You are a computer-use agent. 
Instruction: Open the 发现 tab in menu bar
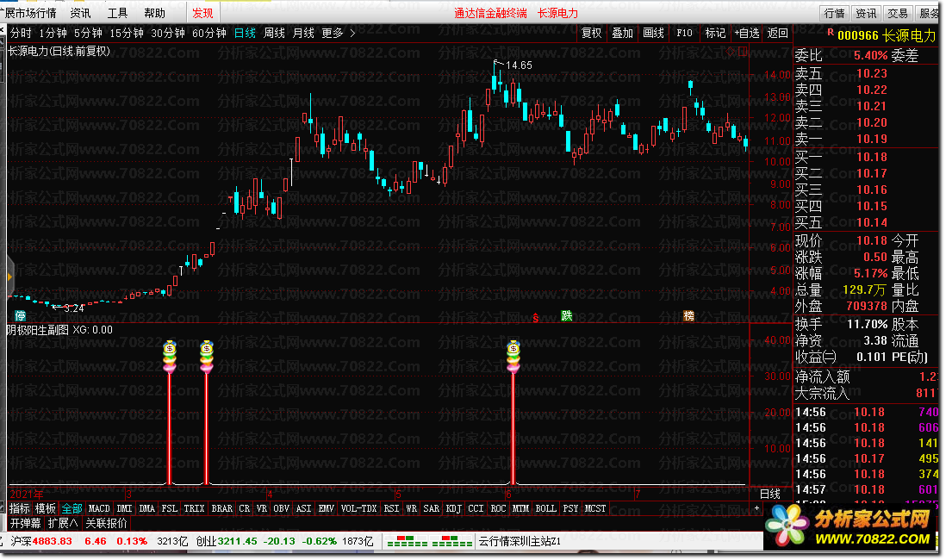pos(202,13)
